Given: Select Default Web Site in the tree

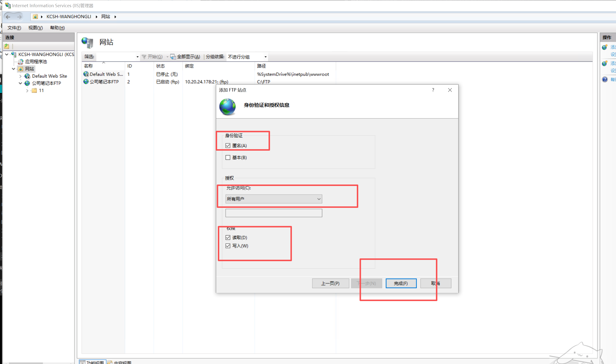Looking at the screenshot, I should [49, 76].
